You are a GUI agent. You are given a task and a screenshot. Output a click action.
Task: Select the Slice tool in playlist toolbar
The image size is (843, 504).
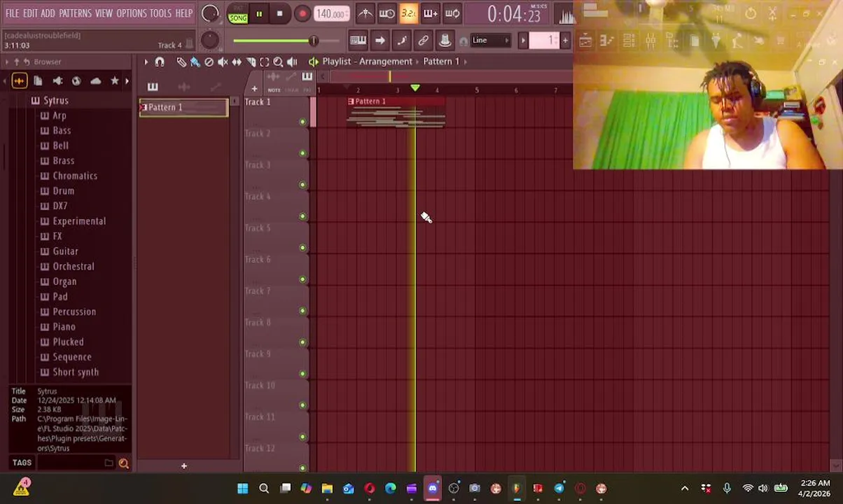[251, 62]
